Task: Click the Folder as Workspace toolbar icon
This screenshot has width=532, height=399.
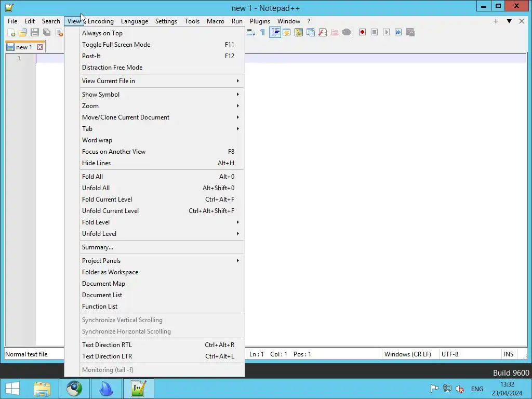Action: (335, 32)
